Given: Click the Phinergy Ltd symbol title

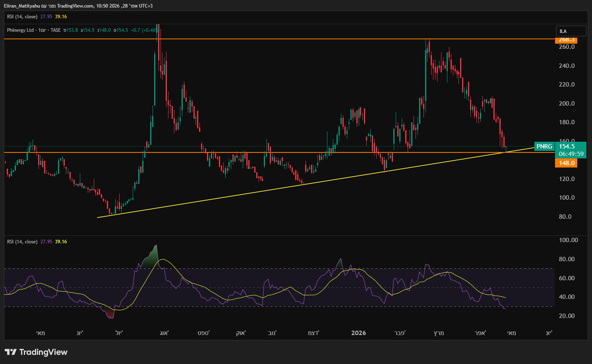Looking at the screenshot, I should pos(20,30).
